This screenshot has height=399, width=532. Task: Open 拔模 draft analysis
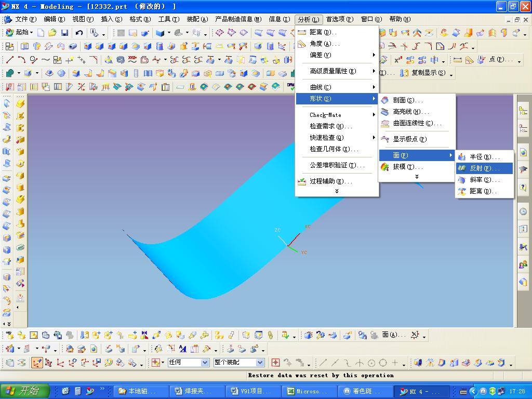(417, 167)
